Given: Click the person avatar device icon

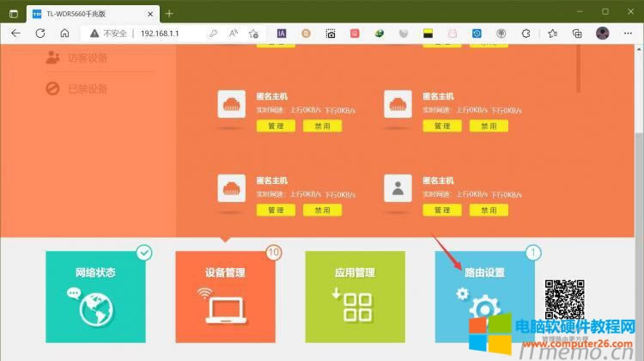Looking at the screenshot, I should (x=397, y=188).
